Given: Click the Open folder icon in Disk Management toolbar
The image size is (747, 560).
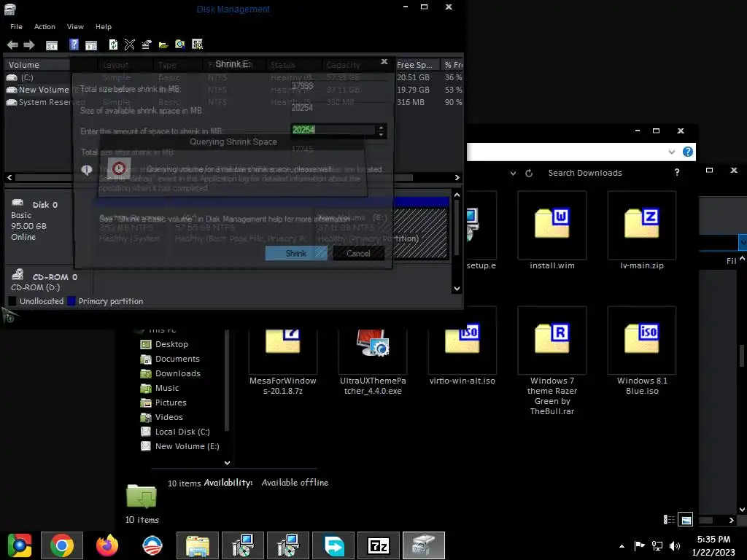Looking at the screenshot, I should tap(163, 45).
